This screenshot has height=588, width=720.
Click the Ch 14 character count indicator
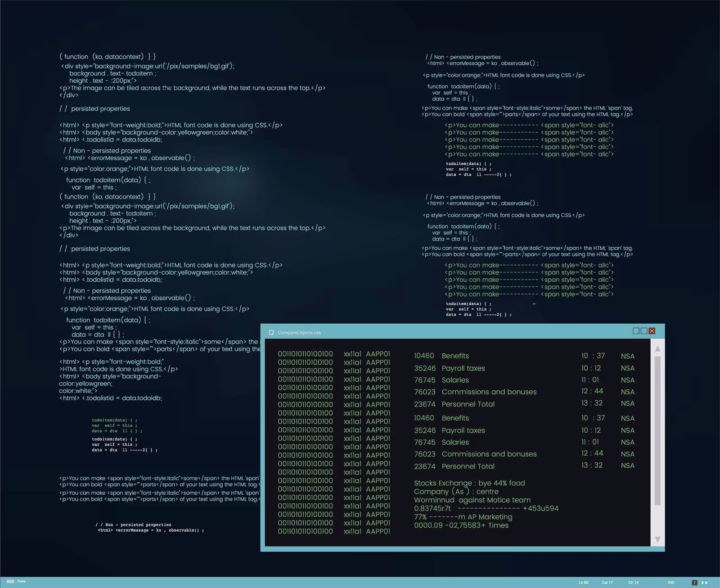point(633,582)
